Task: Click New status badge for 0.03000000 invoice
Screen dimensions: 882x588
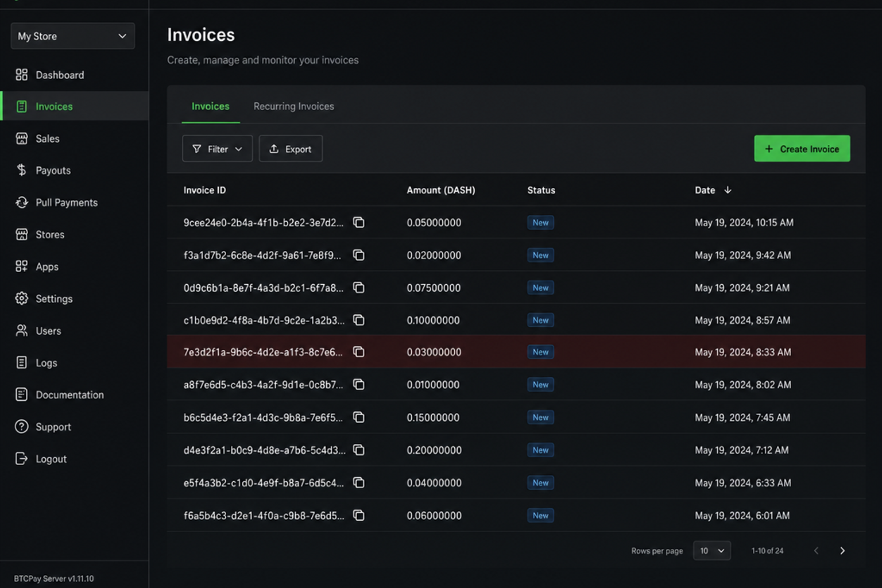Action: 540,352
